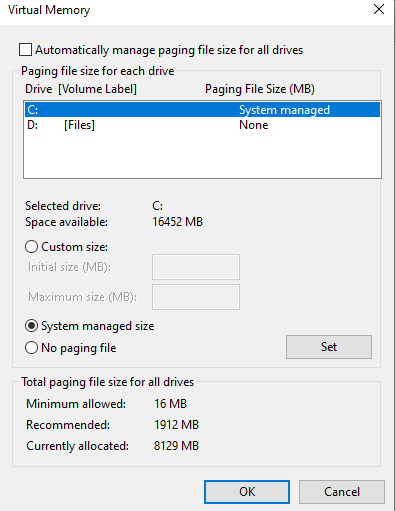This screenshot has height=511, width=396.
Task: Click the Paging File Size (MB) header
Action: coord(260,89)
